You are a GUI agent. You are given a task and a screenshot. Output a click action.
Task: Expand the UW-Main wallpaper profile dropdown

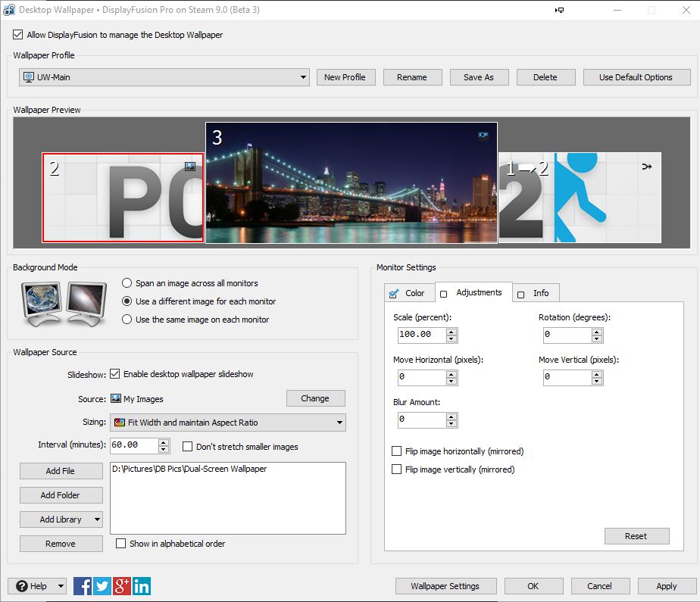point(303,77)
